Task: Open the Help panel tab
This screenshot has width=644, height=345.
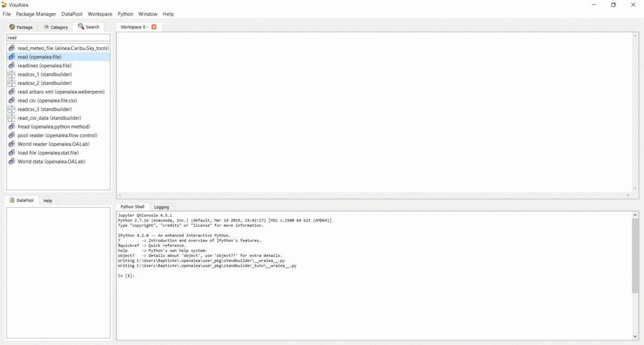Action: (x=48, y=200)
